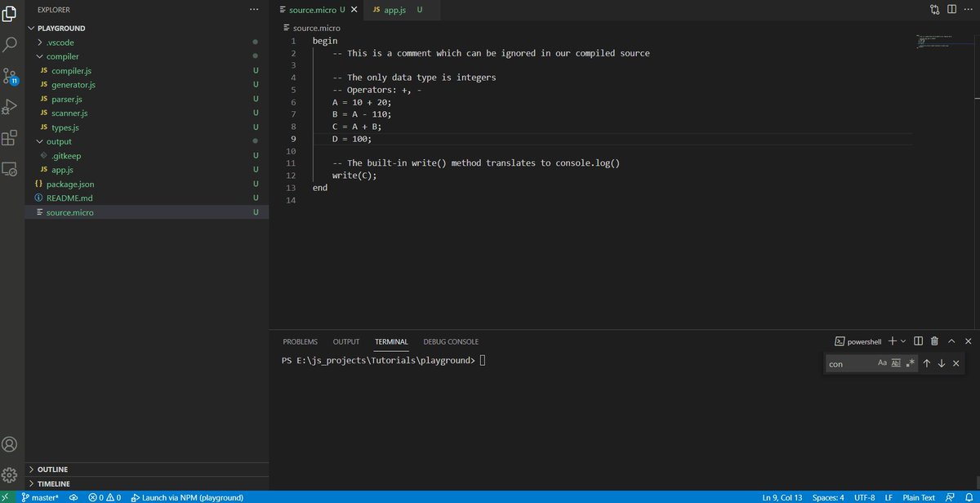
Task: Close the terminal find widget
Action: tap(956, 363)
